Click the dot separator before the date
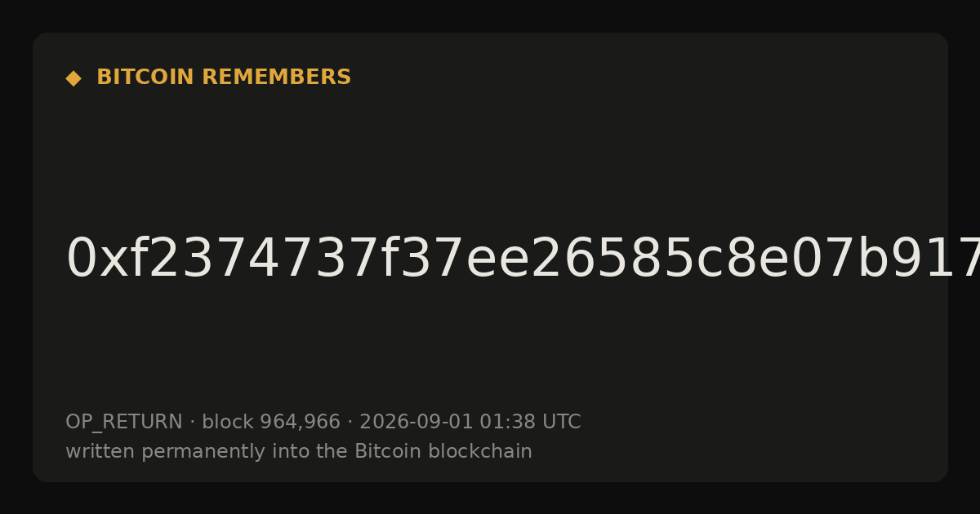Viewport: 980px width, 514px height. tap(350, 423)
